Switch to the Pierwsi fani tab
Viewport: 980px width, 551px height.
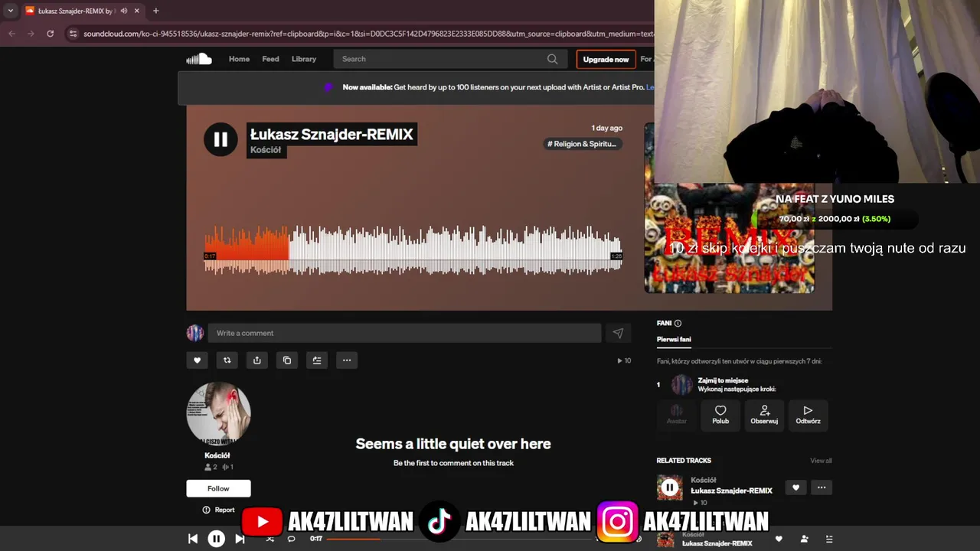[674, 339]
